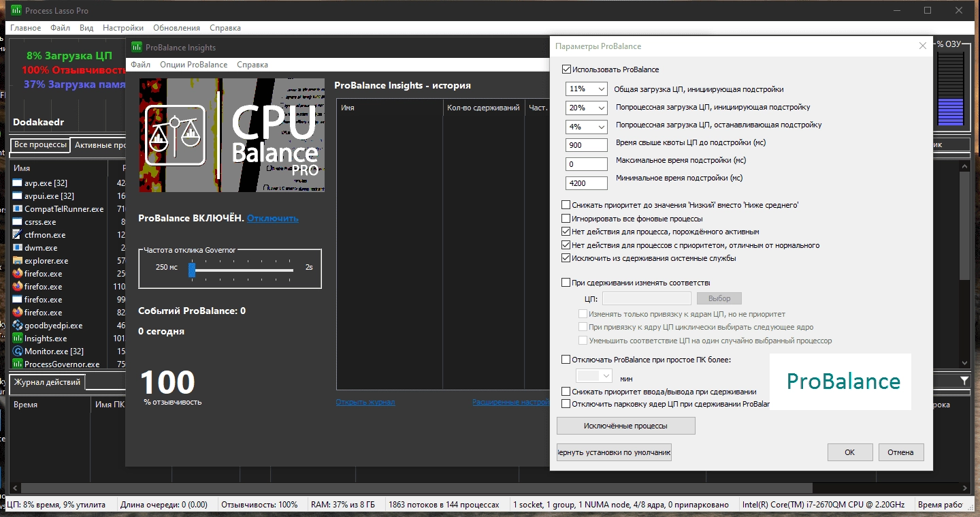Click 'Отзывчивость: 100%' in status bar
The width and height of the screenshot is (980, 517).
[x=260, y=505]
